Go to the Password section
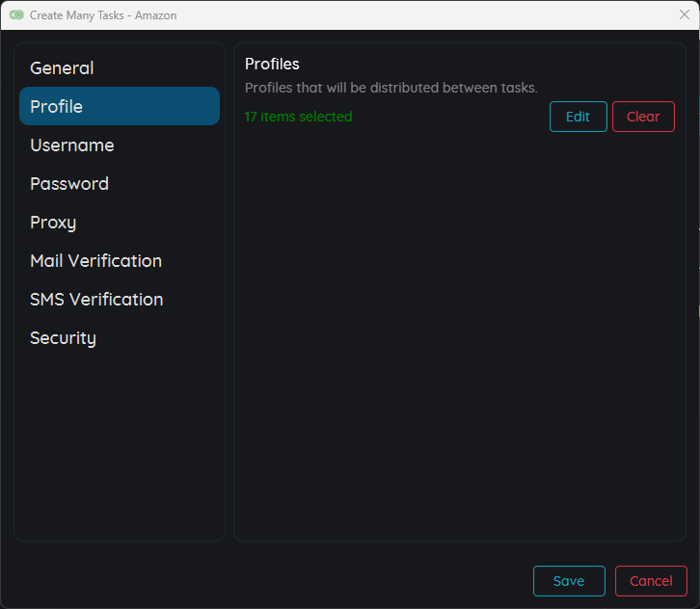Screen dimensions: 700x609 (x=69, y=184)
